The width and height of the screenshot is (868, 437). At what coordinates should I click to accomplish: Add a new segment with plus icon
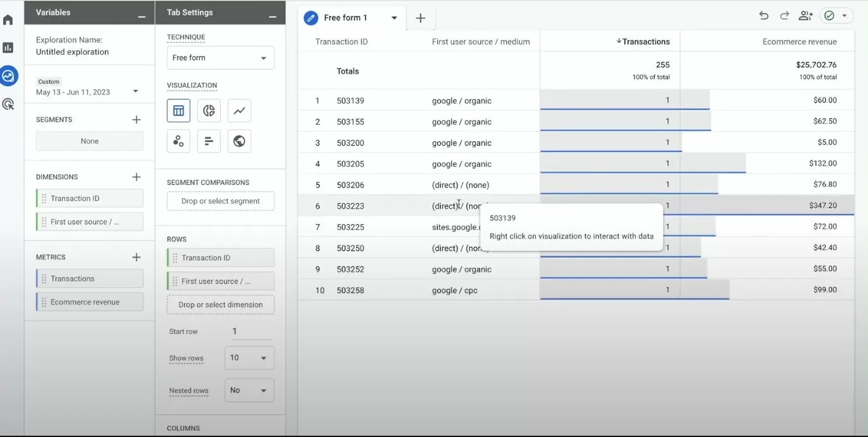[136, 119]
